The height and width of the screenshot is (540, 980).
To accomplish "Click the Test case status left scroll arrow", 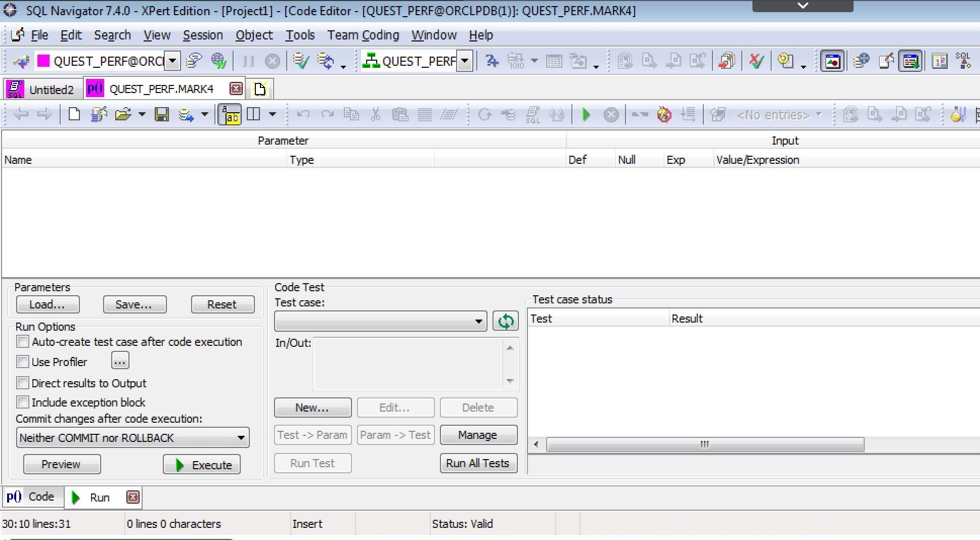I will coord(536,444).
